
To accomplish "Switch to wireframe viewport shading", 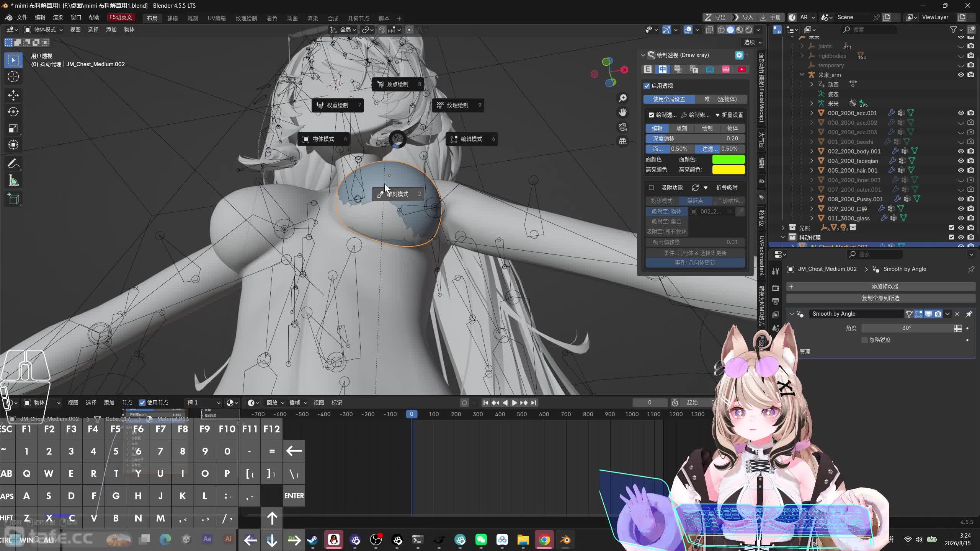I will (721, 30).
